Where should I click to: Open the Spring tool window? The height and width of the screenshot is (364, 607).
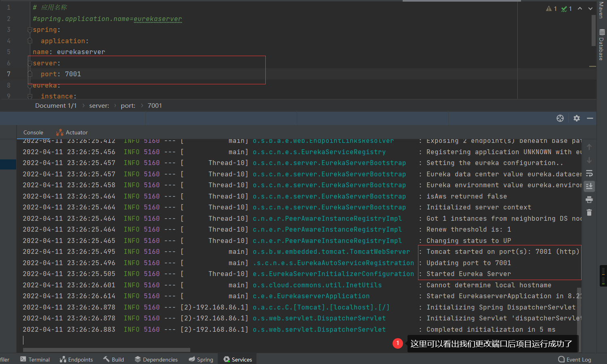(201, 359)
